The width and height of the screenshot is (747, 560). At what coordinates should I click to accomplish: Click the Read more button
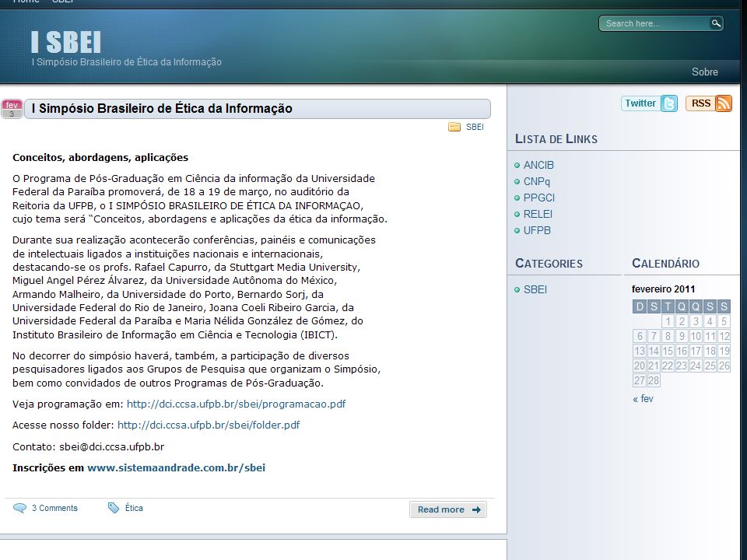[448, 509]
